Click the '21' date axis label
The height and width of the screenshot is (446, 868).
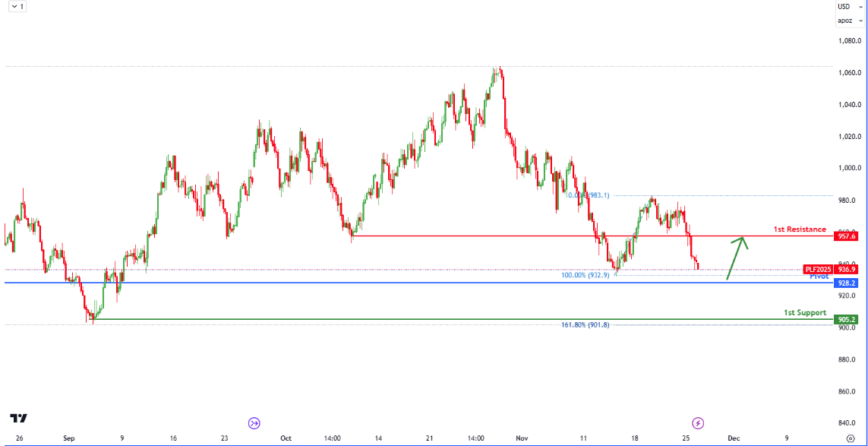(x=430, y=438)
